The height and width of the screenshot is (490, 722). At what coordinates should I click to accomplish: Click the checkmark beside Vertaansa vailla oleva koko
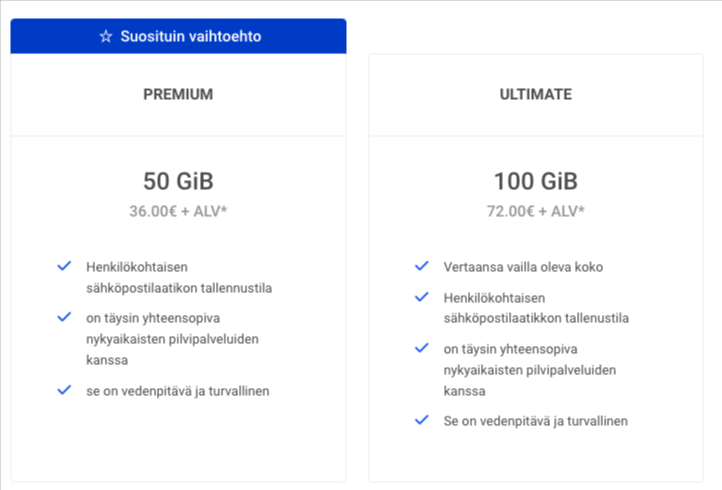421,266
